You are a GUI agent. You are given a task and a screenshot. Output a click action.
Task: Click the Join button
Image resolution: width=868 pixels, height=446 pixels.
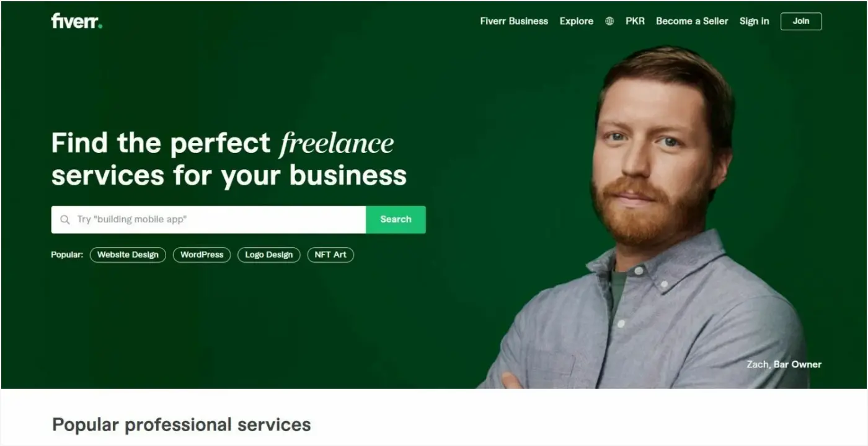[801, 21]
